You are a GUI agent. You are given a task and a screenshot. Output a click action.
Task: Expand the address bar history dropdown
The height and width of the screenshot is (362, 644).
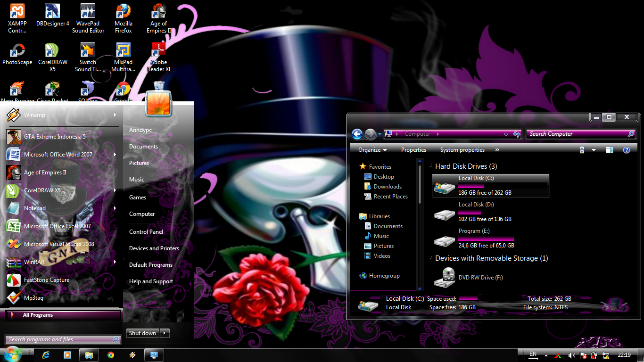[x=506, y=134]
